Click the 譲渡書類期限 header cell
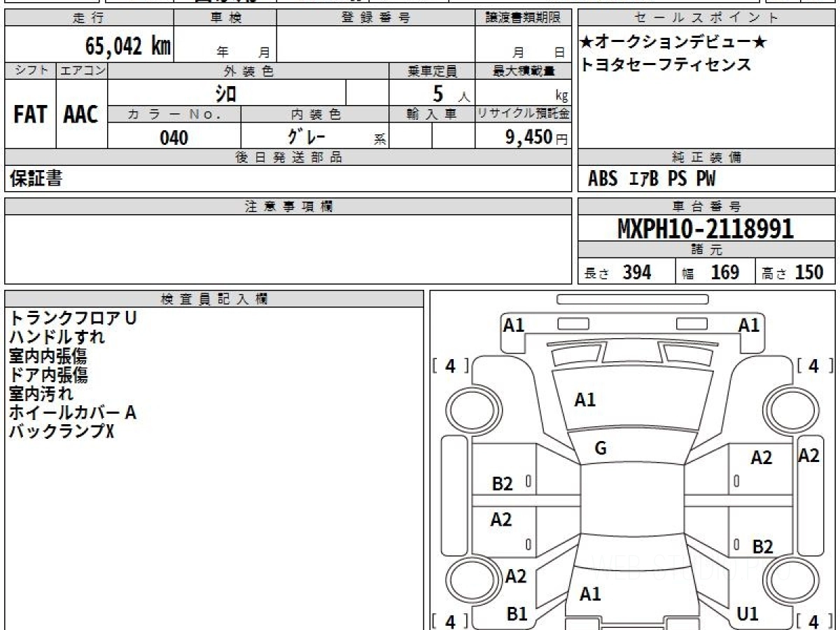840x630 pixels. (x=523, y=18)
